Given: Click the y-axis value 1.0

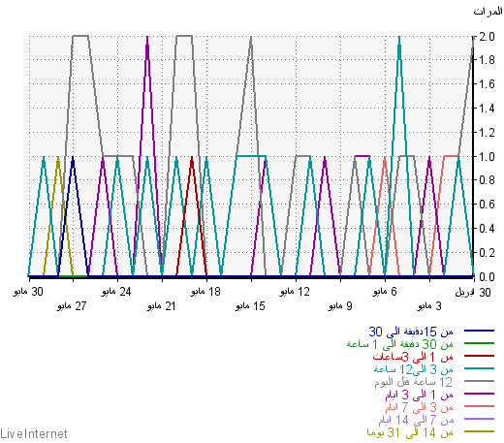Looking at the screenshot, I should 487,157.
